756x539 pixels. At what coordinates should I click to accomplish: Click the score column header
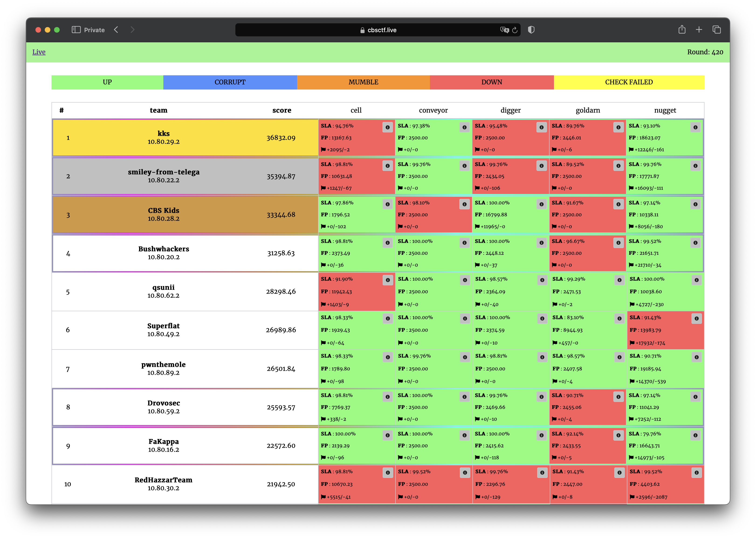282,110
